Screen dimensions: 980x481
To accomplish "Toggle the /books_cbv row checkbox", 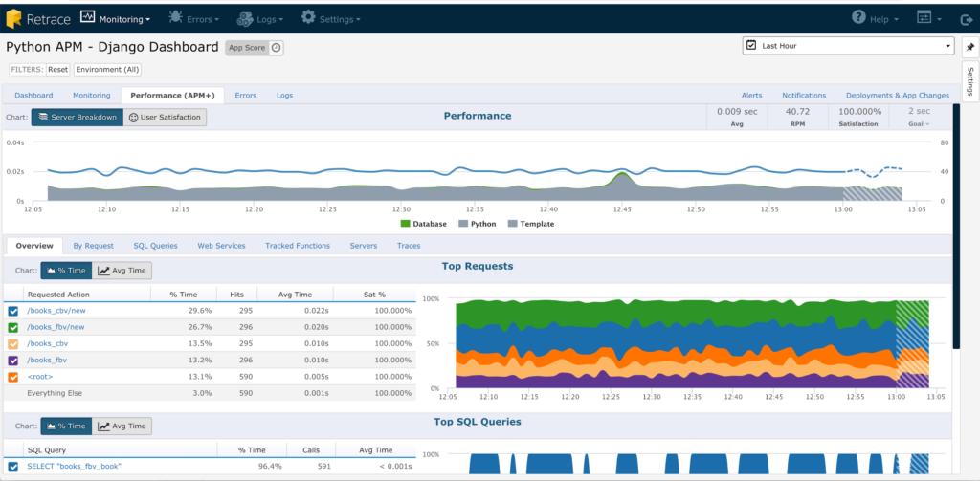I will (13, 343).
